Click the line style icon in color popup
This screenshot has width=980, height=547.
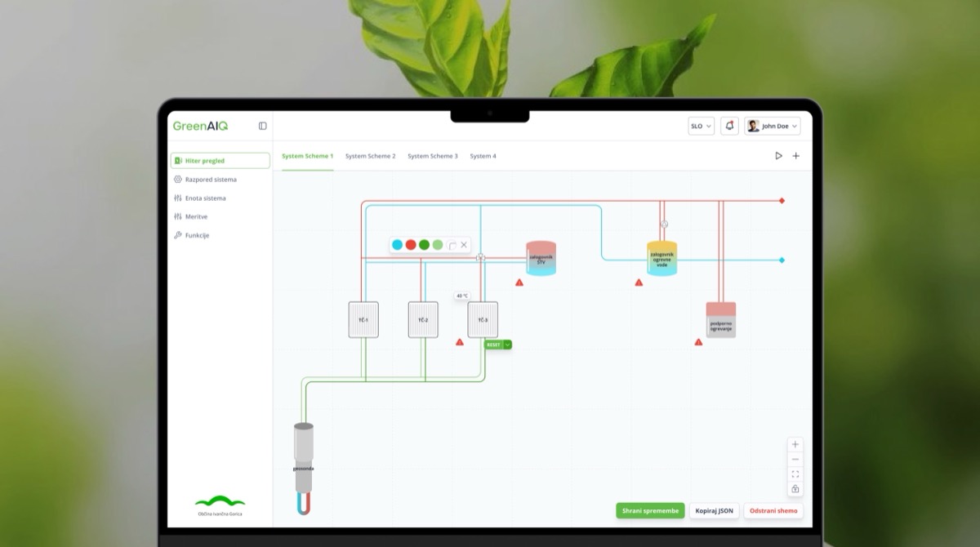point(452,245)
